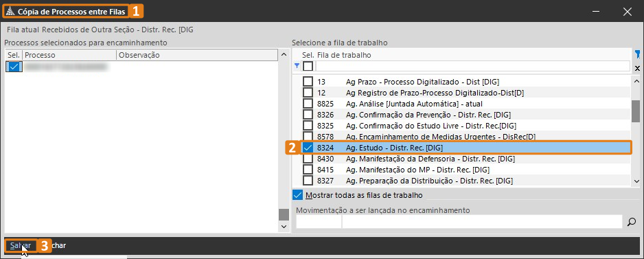Click the Observação column header
644x259 pixels.
197,55
